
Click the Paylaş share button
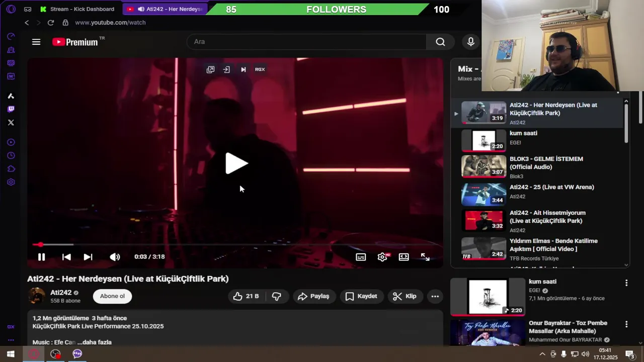point(313,296)
